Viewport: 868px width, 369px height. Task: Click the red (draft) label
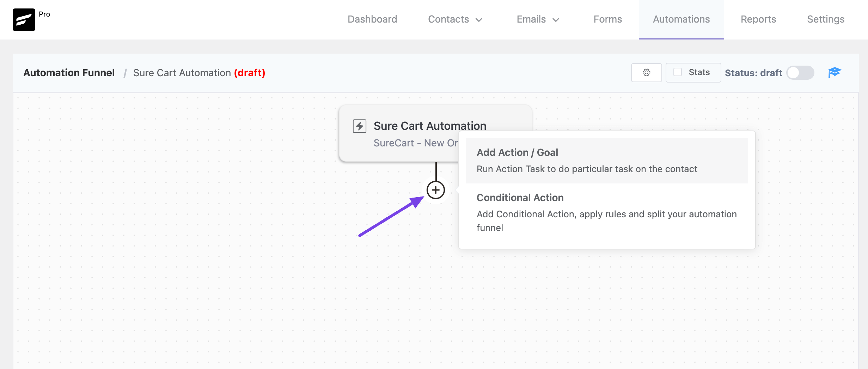click(250, 73)
